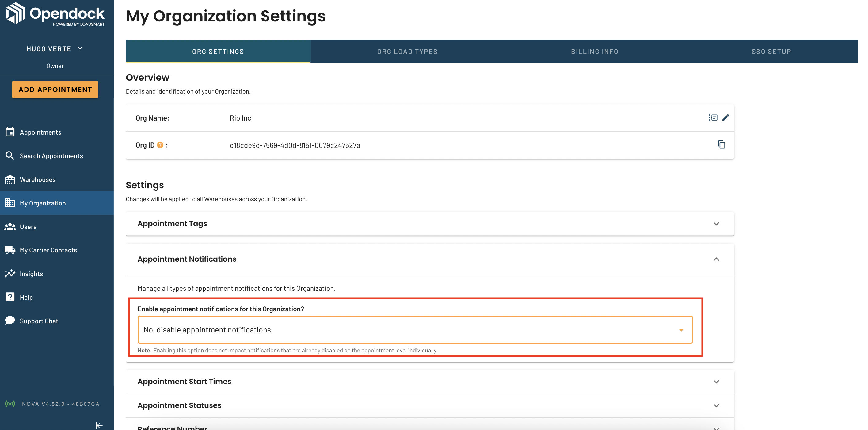Click the Org ID help tooltip icon
This screenshot has width=868, height=430.
(160, 145)
